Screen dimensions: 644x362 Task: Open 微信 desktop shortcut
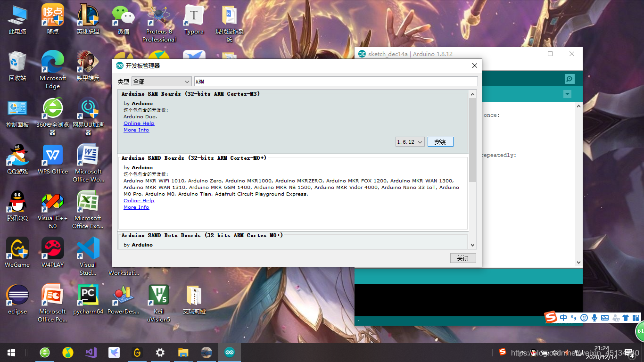[x=124, y=20]
